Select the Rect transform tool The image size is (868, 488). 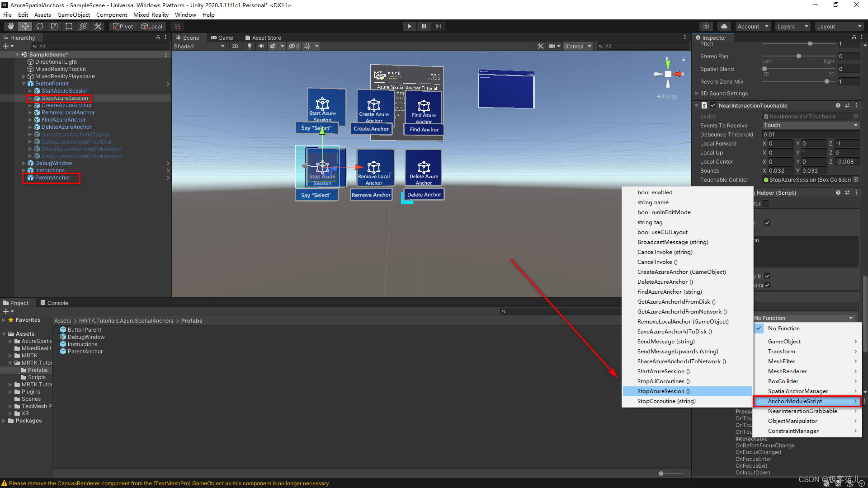69,26
